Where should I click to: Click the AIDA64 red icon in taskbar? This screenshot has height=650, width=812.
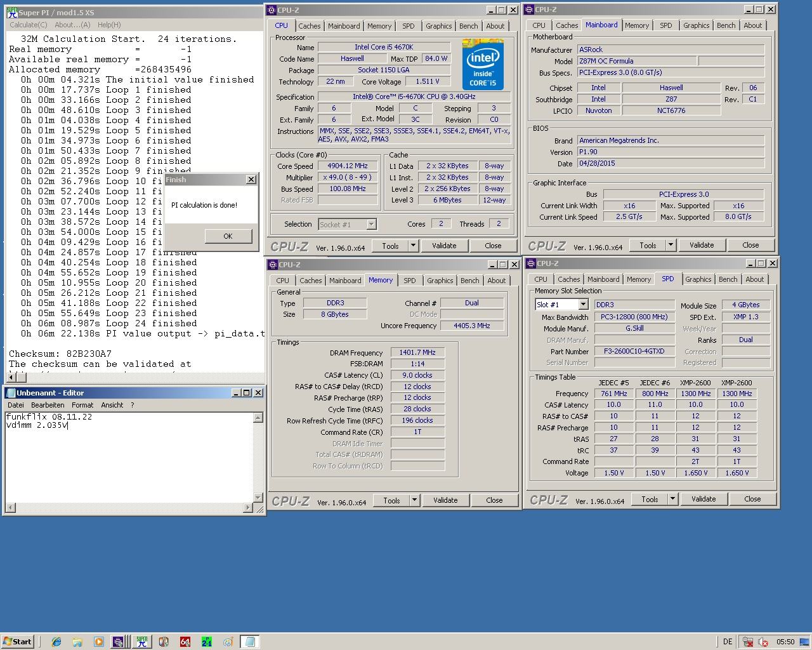tap(185, 642)
